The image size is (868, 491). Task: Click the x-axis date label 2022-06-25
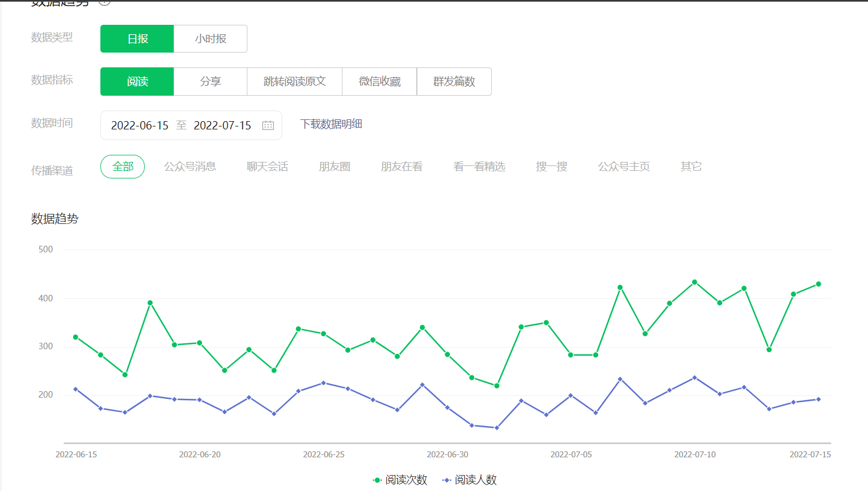324,454
